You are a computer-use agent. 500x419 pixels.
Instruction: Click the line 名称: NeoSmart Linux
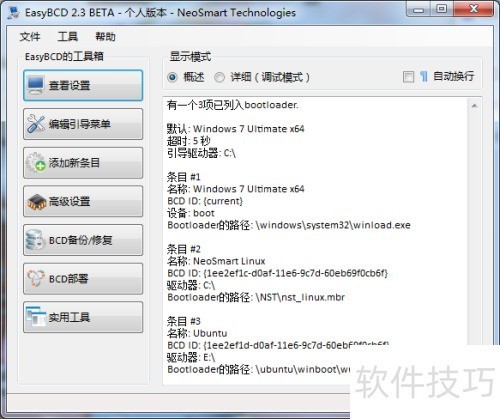216,261
